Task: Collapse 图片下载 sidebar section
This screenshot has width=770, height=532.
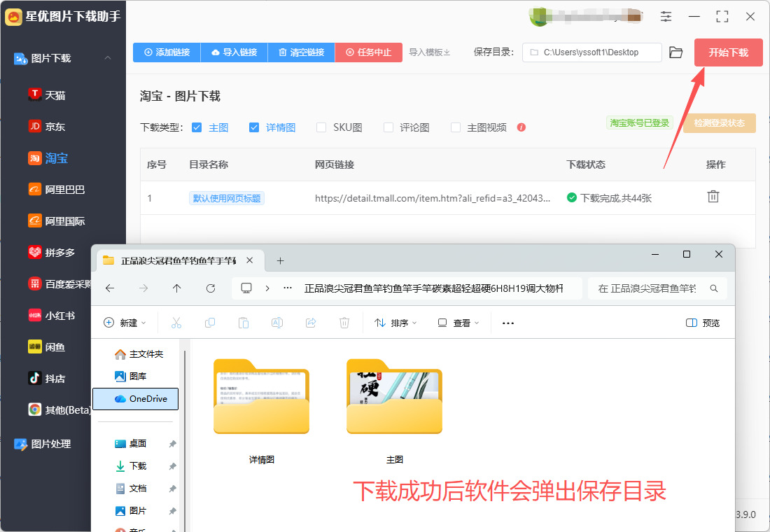Action: click(108, 58)
